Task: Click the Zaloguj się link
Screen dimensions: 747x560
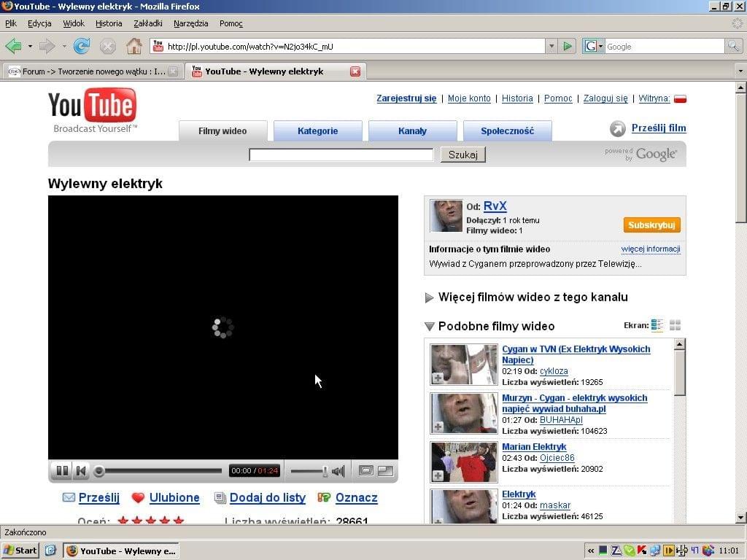Action: coord(605,98)
